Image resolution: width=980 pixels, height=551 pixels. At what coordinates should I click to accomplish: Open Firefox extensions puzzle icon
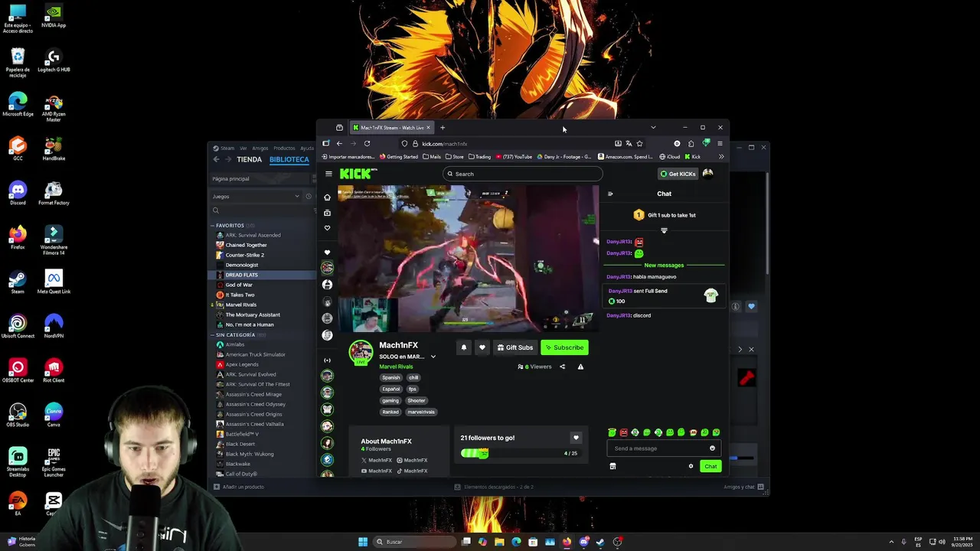tap(691, 143)
